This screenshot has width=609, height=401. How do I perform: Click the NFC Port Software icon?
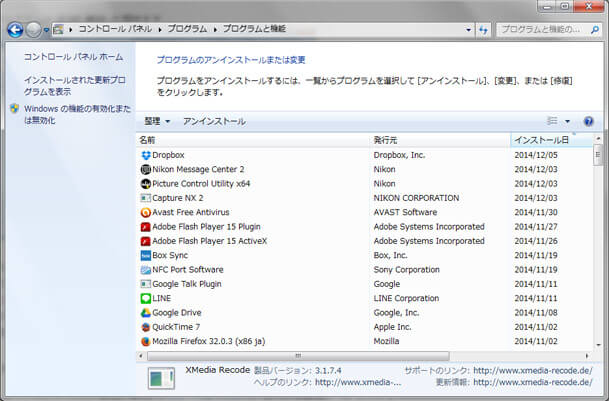146,270
